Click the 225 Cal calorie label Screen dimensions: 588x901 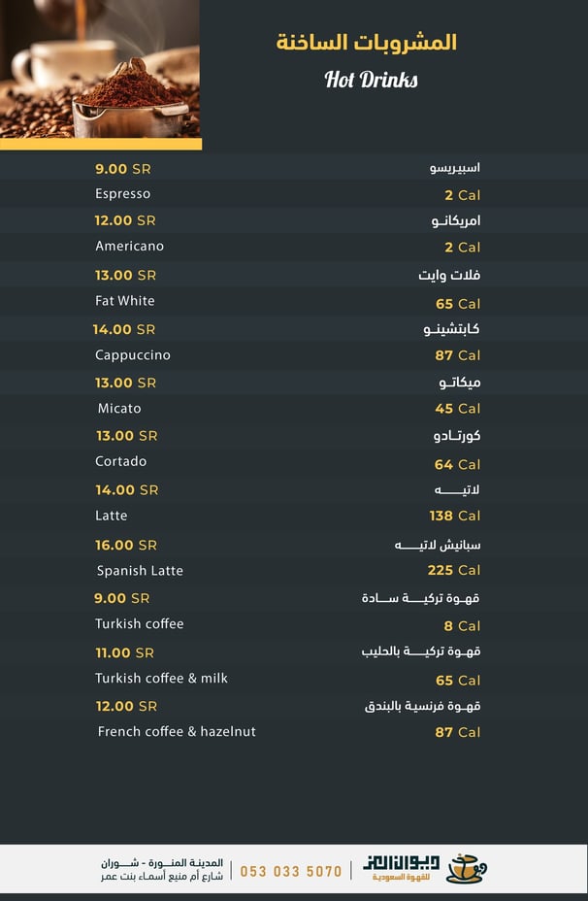click(x=453, y=571)
